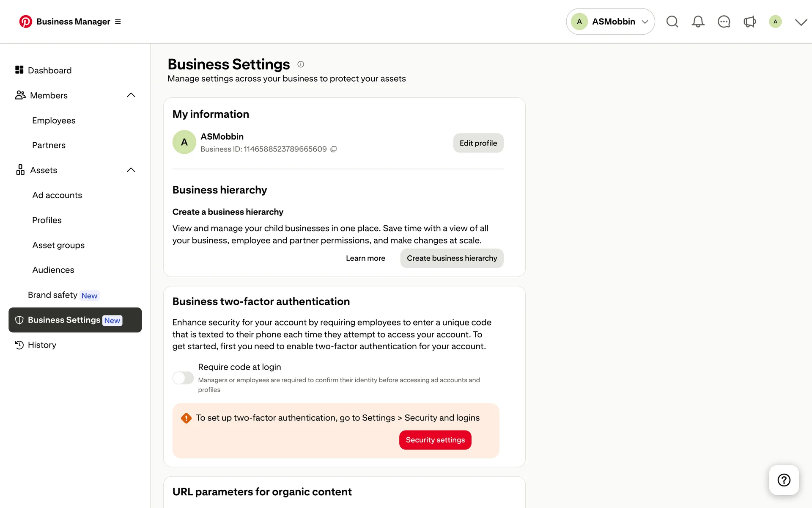This screenshot has width=812, height=508.
Task: Click the small profile avatar in header
Action: click(775, 22)
